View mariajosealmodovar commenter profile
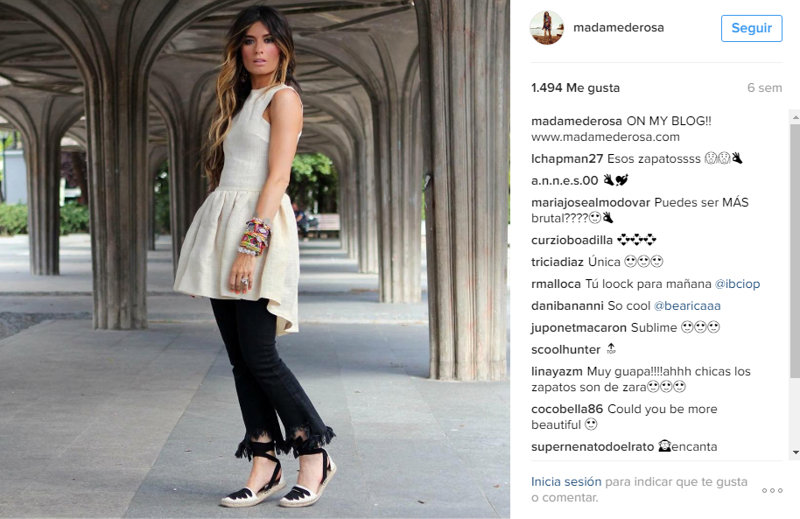 [x=591, y=203]
